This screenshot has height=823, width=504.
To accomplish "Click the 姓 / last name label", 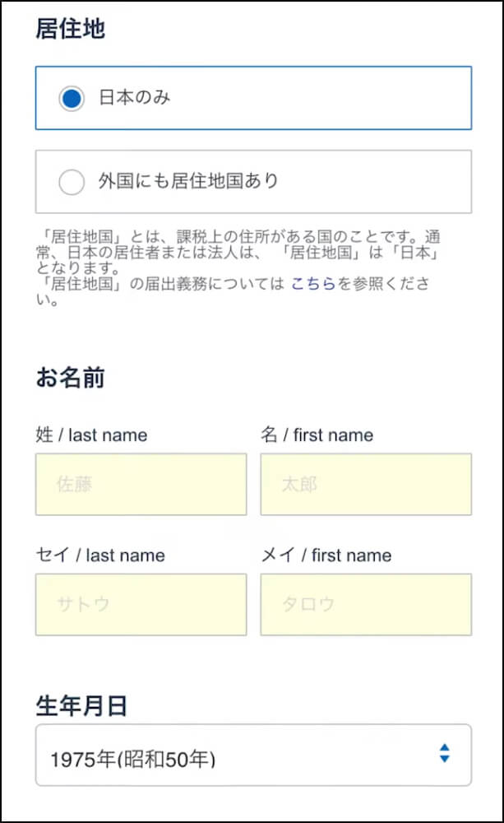I will (91, 435).
